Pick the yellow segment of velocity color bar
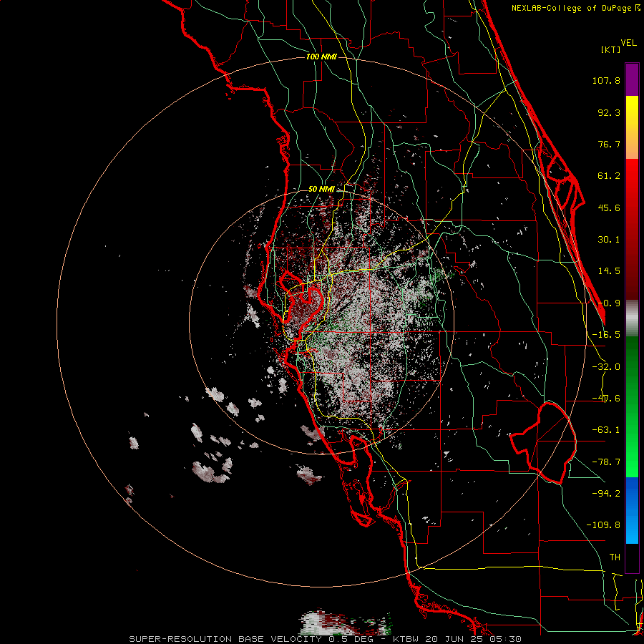This screenshot has height=644, width=644. [632, 127]
